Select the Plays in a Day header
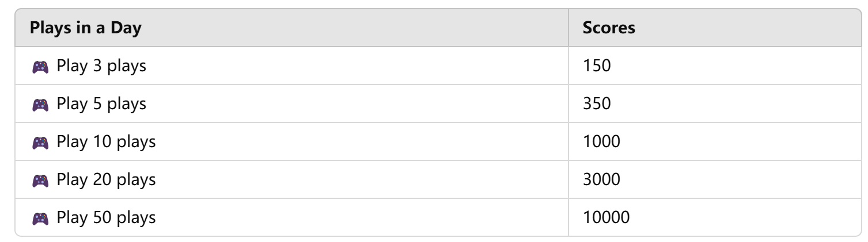 point(86,28)
